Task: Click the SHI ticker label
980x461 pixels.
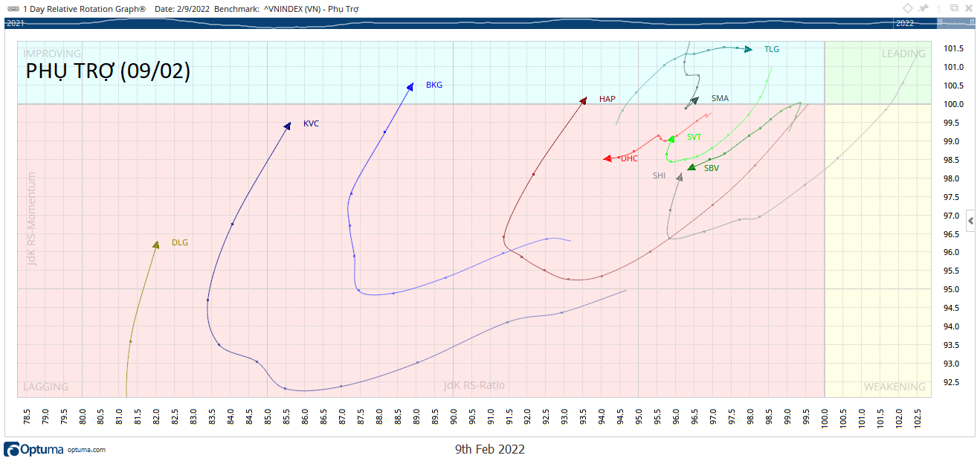Action: click(x=659, y=175)
